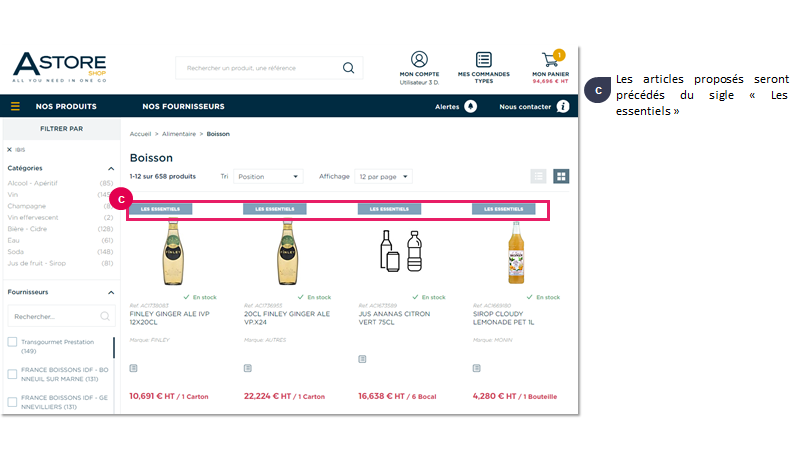Open the Affichage 12 par page dropdown
800x450 pixels.
click(383, 177)
